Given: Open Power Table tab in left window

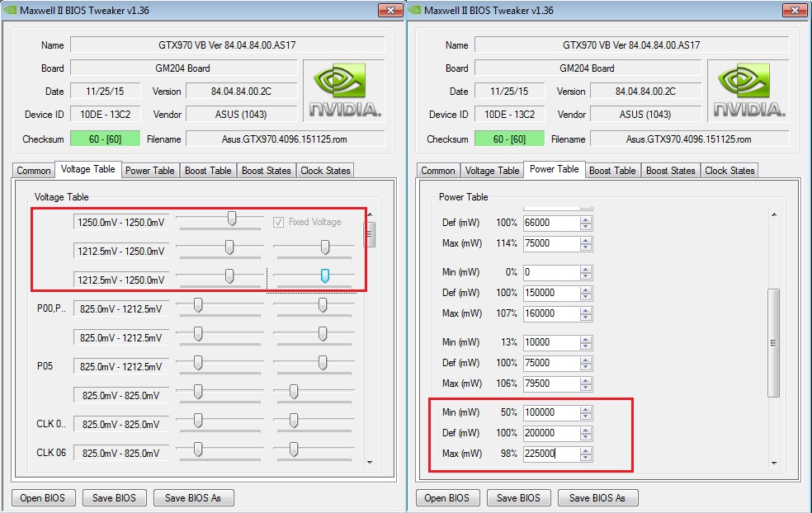Looking at the screenshot, I should click(149, 170).
